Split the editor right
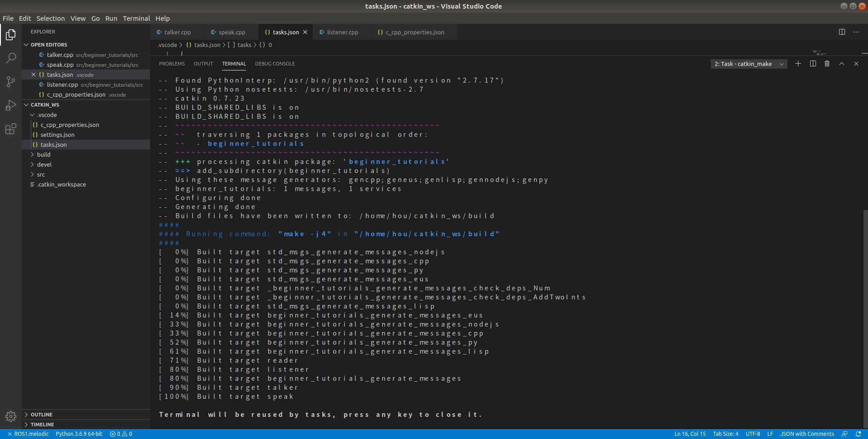The height and width of the screenshot is (439, 868). click(842, 32)
